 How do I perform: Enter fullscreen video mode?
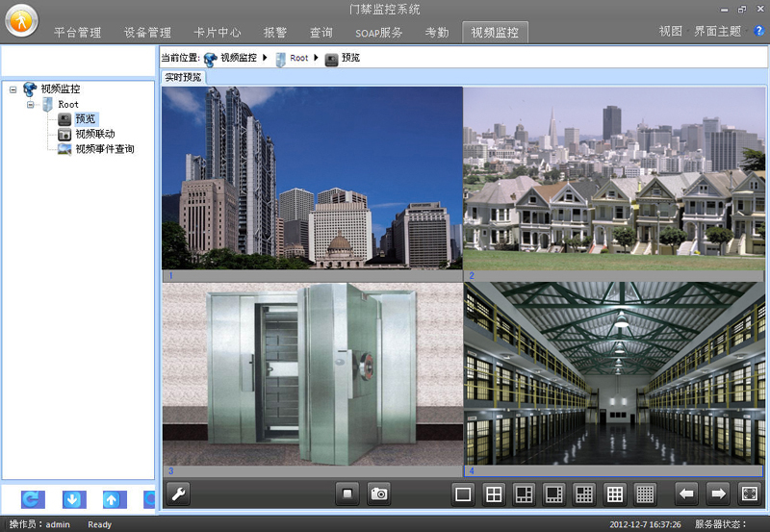click(748, 494)
